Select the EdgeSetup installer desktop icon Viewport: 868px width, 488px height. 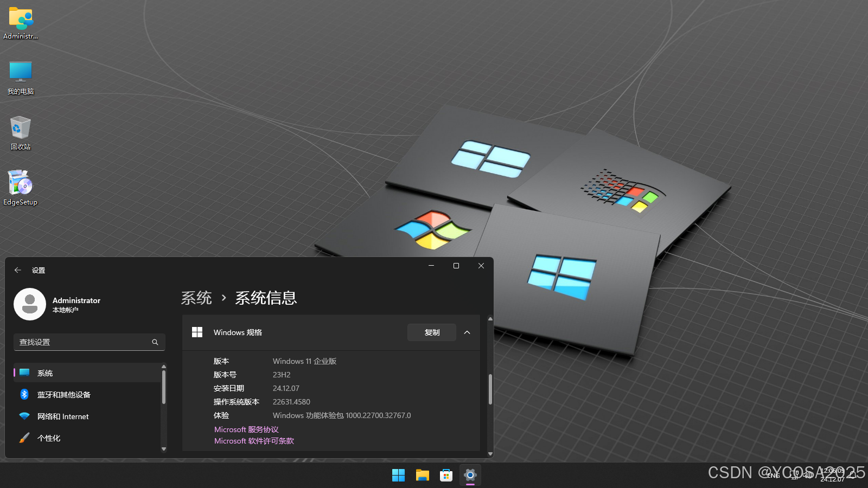(21, 188)
